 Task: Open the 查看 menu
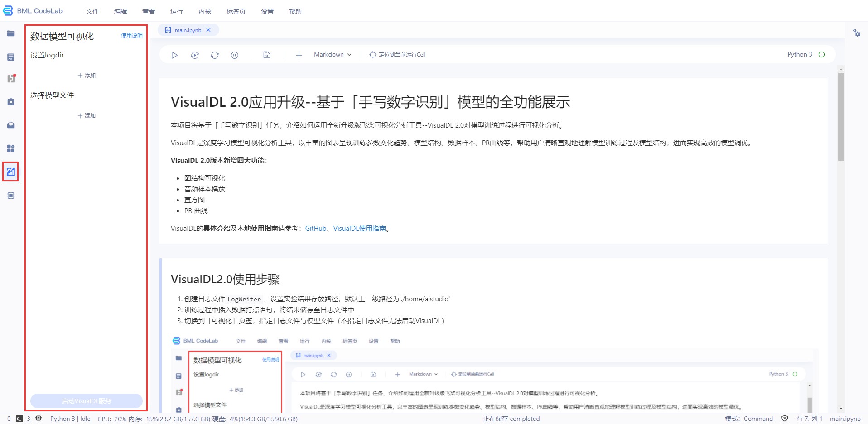149,11
